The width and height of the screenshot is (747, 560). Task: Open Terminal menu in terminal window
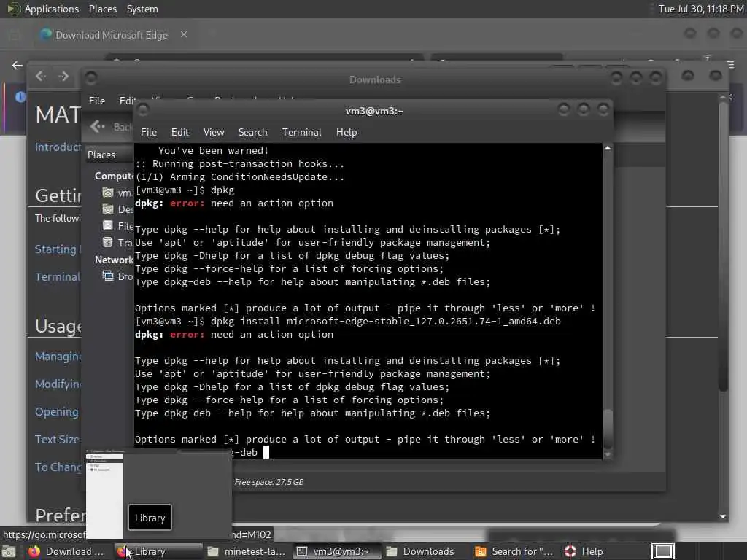pos(301,133)
